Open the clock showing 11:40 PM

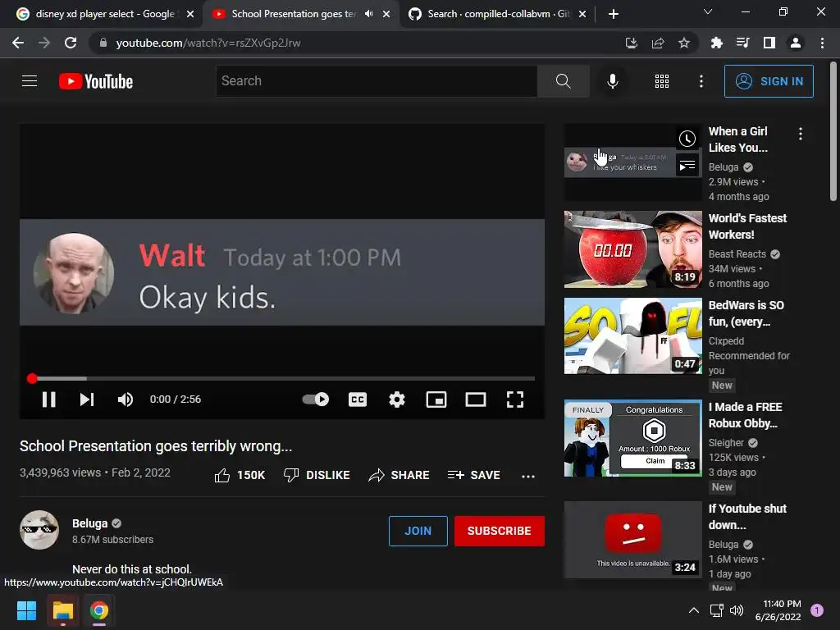coord(778,610)
